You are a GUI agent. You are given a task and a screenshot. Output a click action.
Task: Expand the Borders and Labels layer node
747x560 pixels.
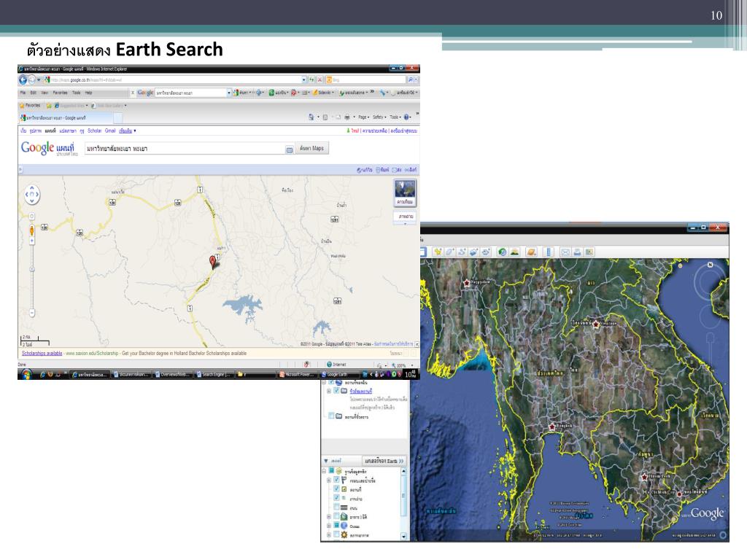click(x=328, y=480)
